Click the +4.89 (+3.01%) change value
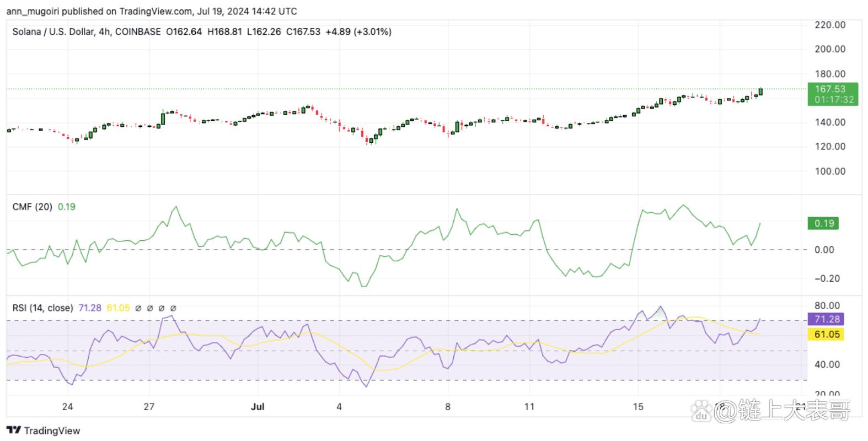 pos(358,32)
